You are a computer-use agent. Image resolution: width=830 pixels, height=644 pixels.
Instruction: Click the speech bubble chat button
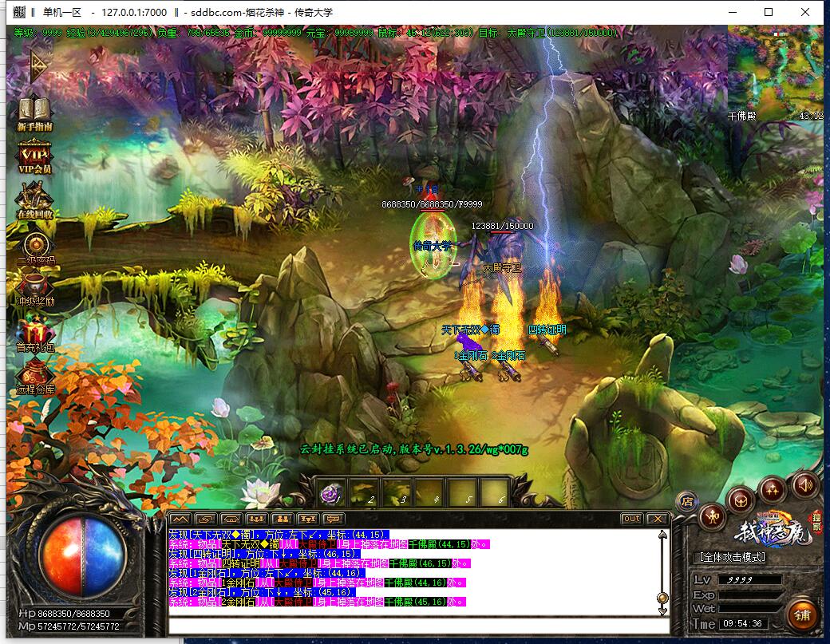pyautogui.click(x=333, y=520)
